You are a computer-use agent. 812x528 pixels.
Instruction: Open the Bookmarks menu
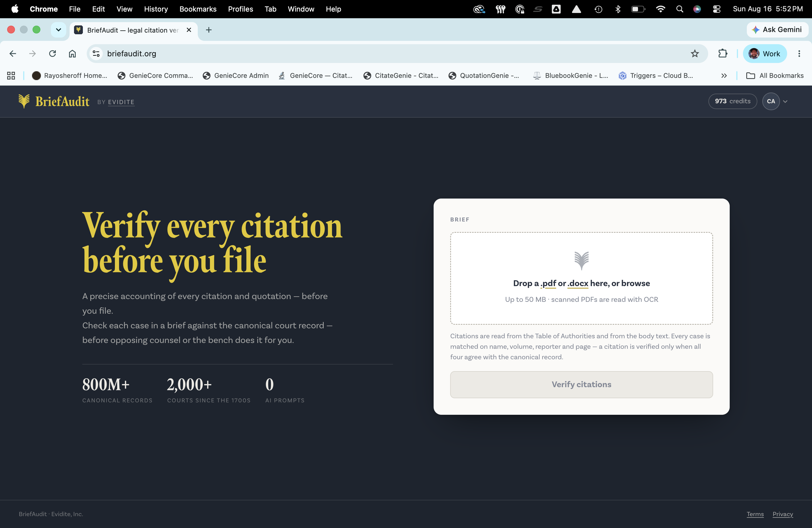click(198, 9)
